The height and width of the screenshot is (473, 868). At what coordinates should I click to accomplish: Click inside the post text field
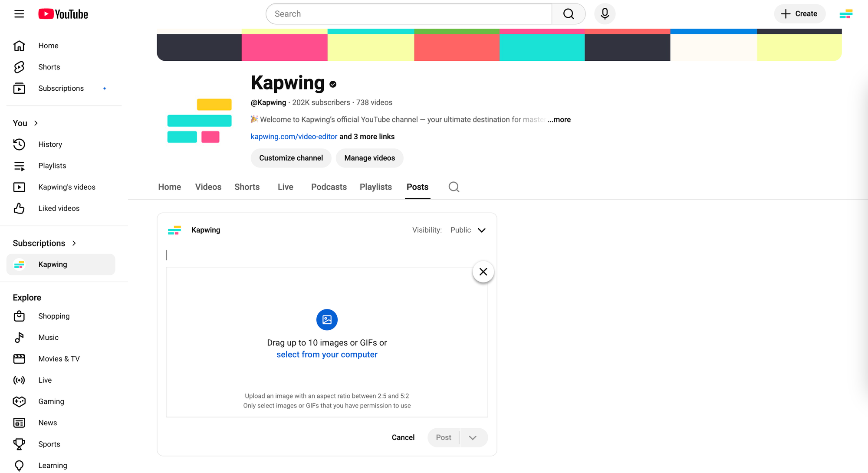(x=304, y=255)
